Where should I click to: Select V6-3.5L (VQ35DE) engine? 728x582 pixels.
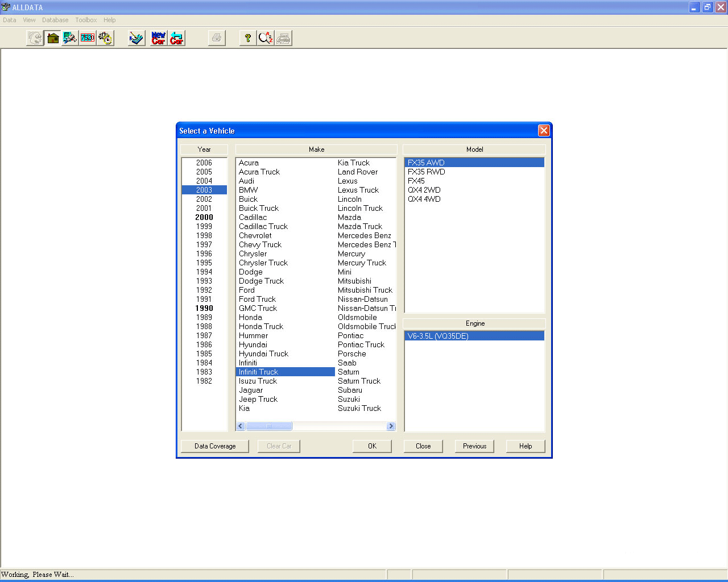coord(474,336)
